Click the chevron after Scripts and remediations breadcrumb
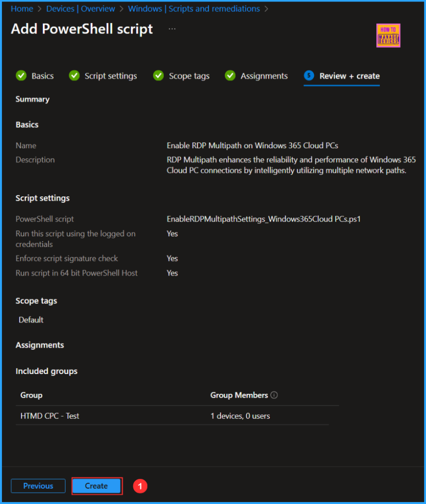The height and width of the screenshot is (504, 426). pos(267,9)
